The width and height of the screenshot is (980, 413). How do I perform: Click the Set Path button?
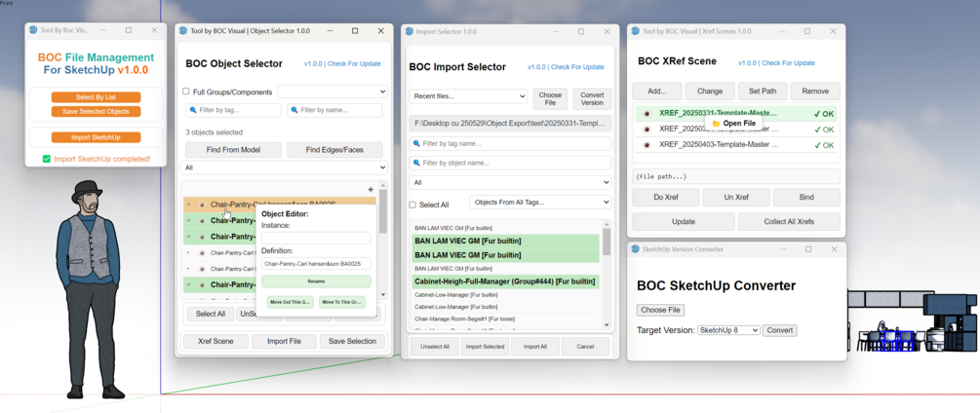point(763,92)
